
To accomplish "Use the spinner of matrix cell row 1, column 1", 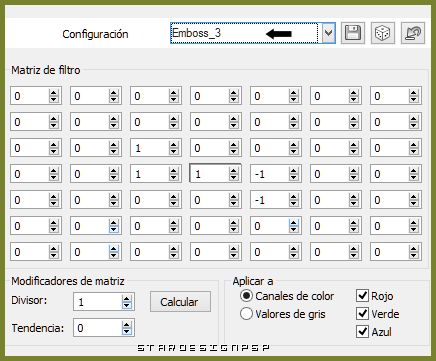I will [54, 96].
